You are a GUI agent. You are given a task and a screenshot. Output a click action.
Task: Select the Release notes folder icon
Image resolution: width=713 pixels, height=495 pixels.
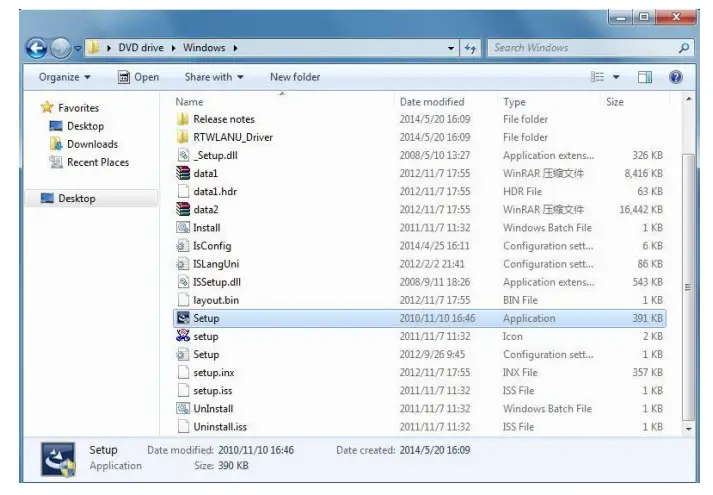(x=182, y=119)
